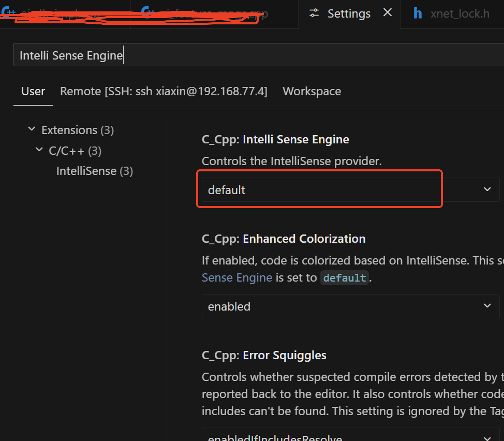Select C/C++ (3) in settings tree
The height and width of the screenshot is (441, 504).
[x=75, y=151]
